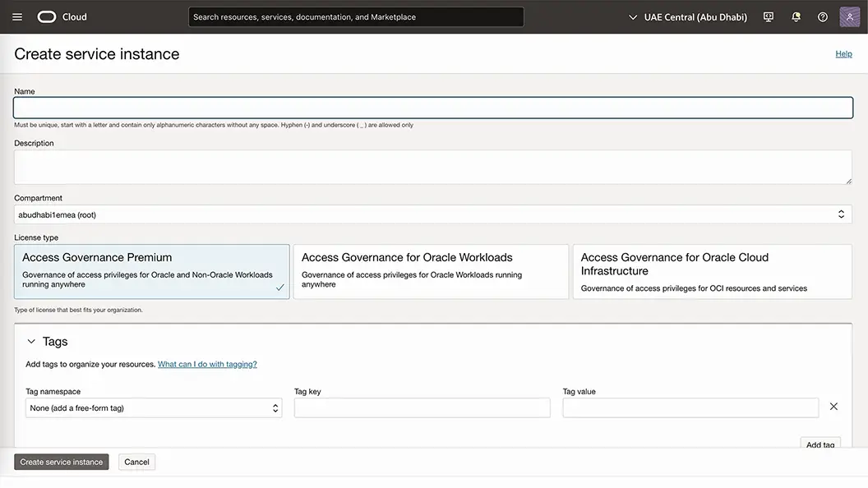The height and width of the screenshot is (488, 868).
Task: Click into the Name input field
Action: tap(433, 108)
